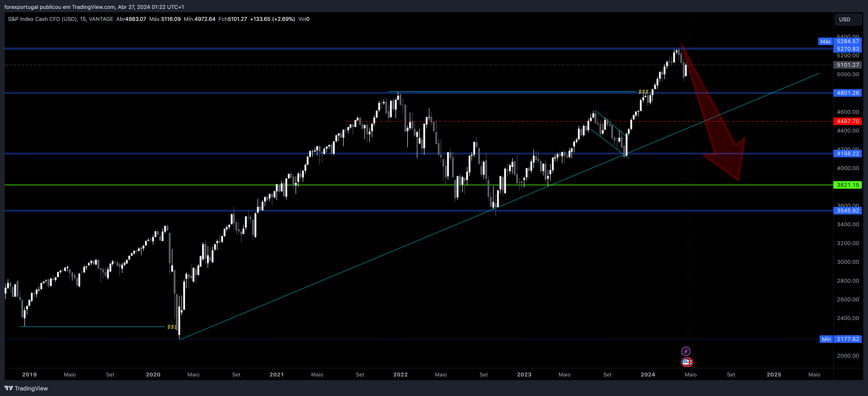This screenshot has height=396, width=868.
Task: Click the current price label 5101.27
Action: click(847, 65)
